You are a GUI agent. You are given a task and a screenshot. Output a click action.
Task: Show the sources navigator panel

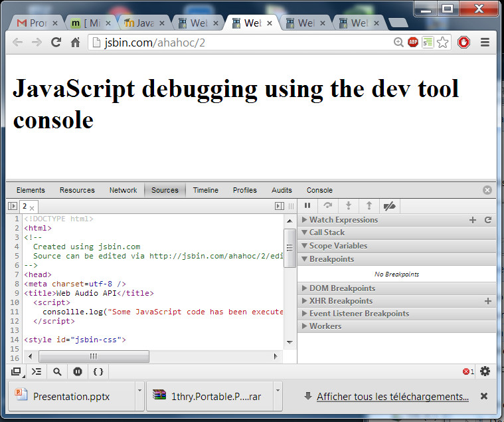[x=13, y=206]
